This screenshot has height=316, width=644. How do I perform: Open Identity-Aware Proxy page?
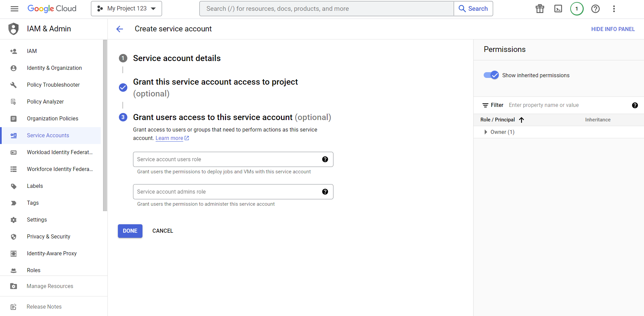(52, 254)
